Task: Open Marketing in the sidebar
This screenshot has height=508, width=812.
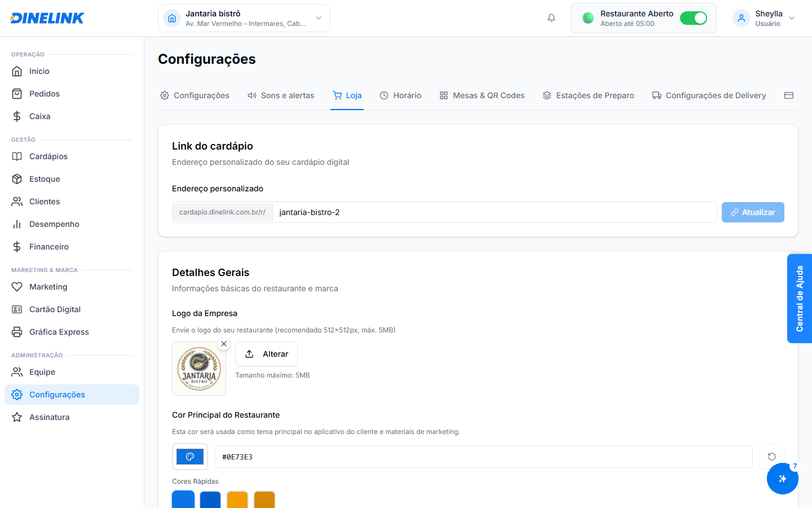Action: [72, 287]
